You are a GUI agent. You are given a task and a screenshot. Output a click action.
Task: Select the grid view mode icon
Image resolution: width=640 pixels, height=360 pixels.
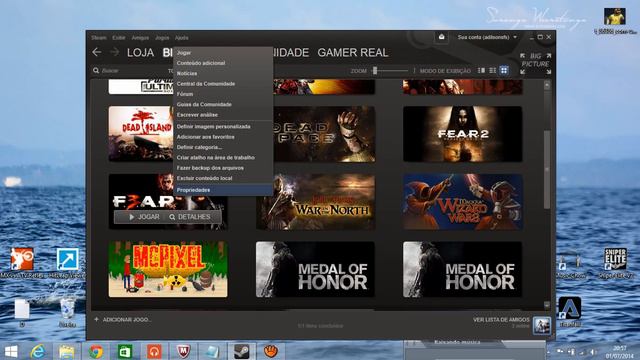click(x=504, y=71)
